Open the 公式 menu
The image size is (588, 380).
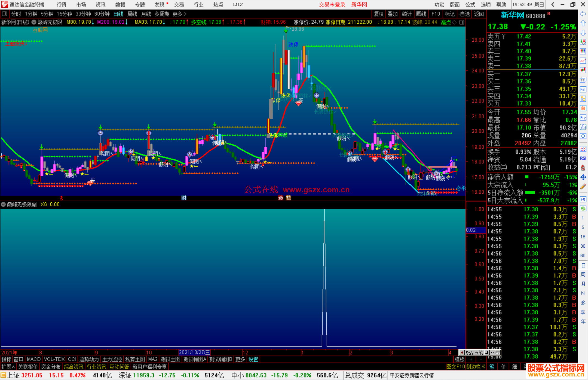(x=470, y=5)
